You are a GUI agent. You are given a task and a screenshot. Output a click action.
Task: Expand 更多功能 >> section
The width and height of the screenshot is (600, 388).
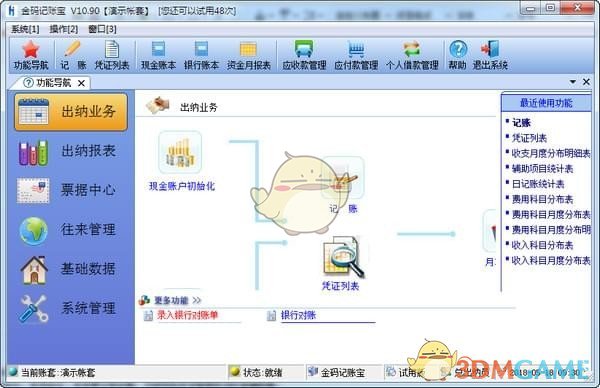[x=178, y=301]
